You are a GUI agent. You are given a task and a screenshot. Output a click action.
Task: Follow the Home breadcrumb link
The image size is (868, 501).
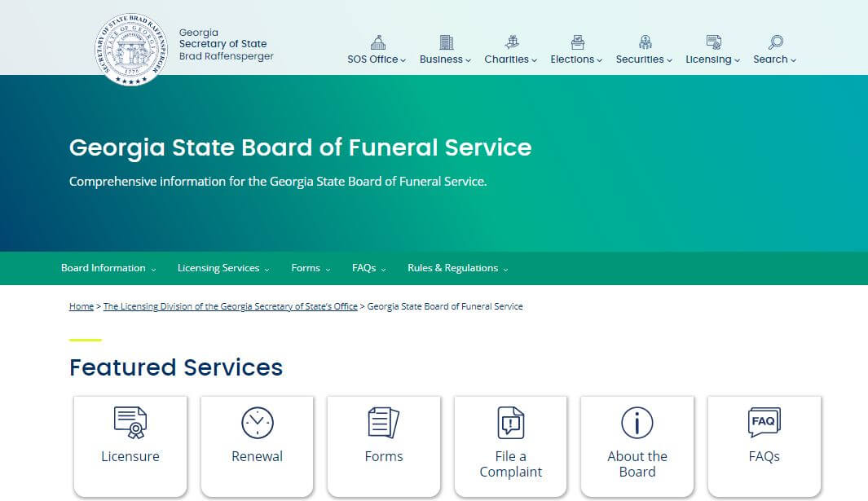click(81, 306)
